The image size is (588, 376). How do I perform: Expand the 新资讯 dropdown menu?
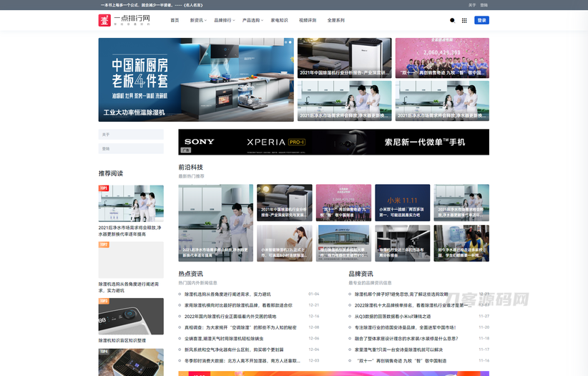[x=196, y=21]
